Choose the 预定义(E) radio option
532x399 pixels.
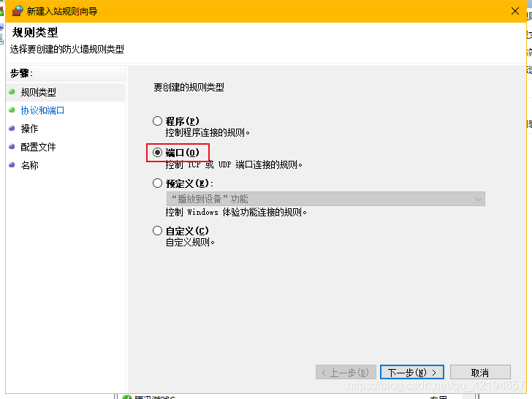point(157,183)
